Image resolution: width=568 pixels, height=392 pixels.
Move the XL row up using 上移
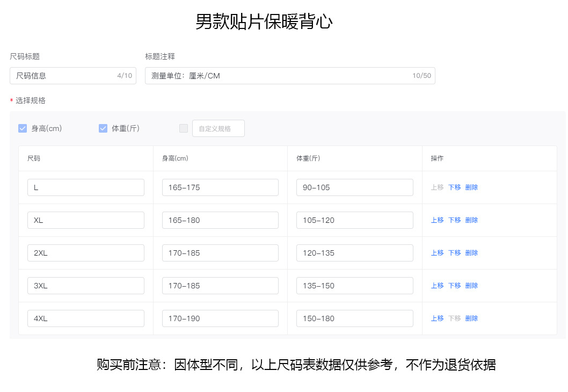click(x=437, y=220)
